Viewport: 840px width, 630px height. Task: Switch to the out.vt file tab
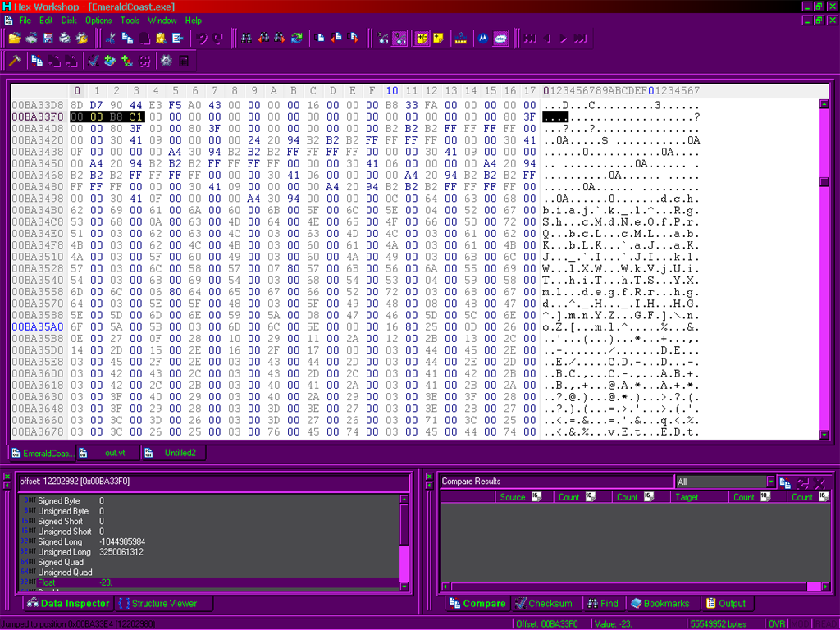pyautogui.click(x=109, y=453)
